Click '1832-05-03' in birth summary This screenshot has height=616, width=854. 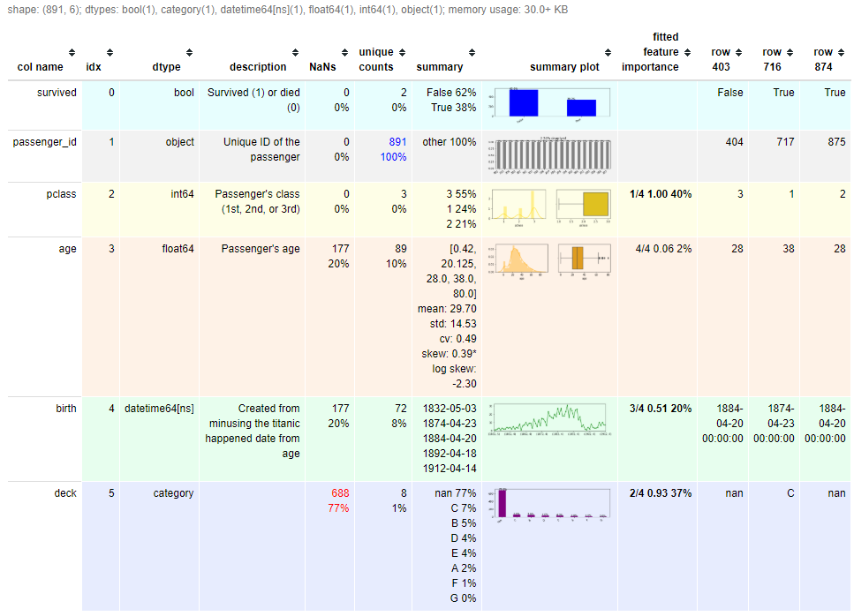click(450, 409)
